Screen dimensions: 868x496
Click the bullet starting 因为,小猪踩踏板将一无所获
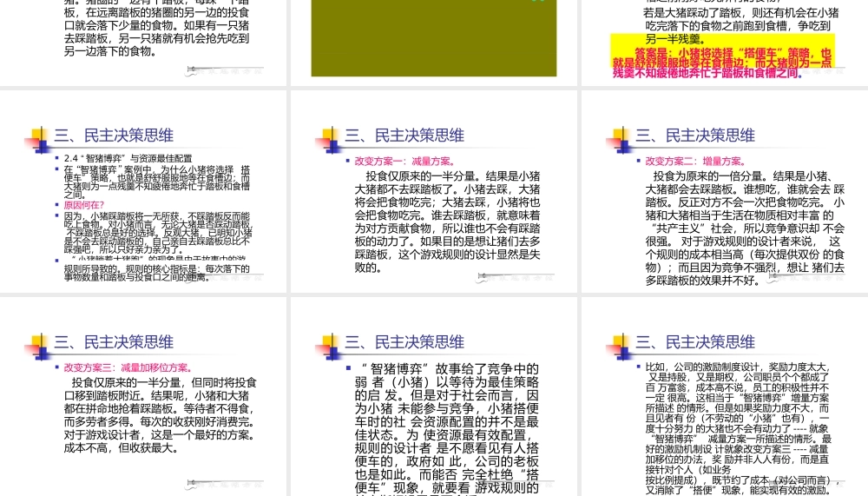coord(157,233)
